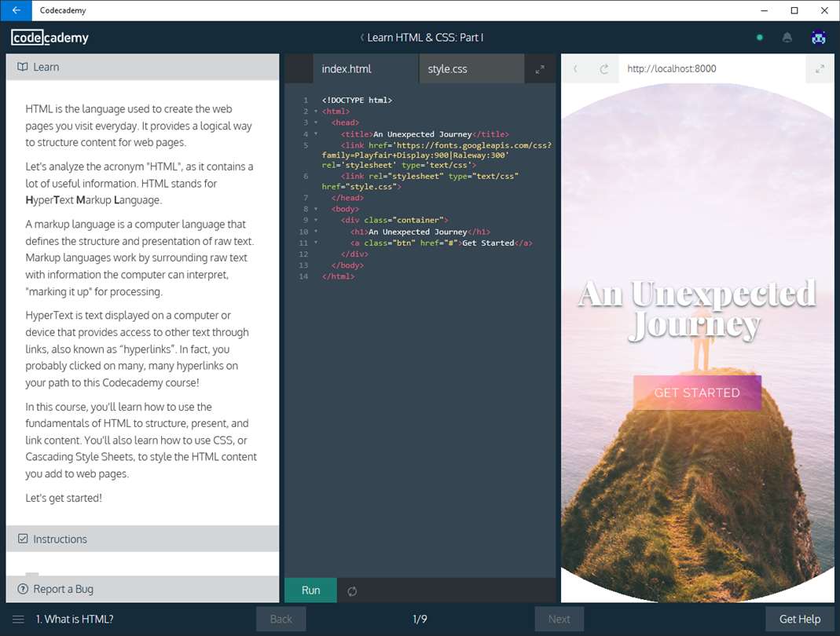Click the Report a Bug link
Image resolution: width=840 pixels, height=636 pixels.
point(63,589)
